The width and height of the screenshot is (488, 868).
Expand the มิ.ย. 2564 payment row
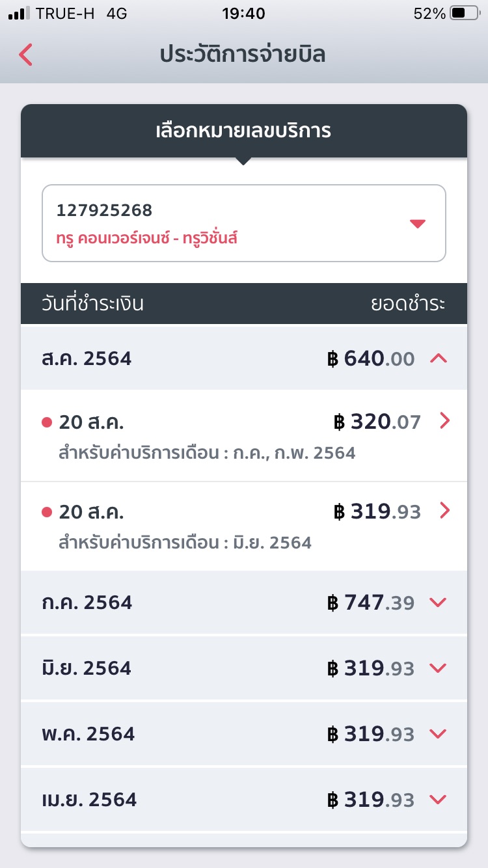click(244, 668)
